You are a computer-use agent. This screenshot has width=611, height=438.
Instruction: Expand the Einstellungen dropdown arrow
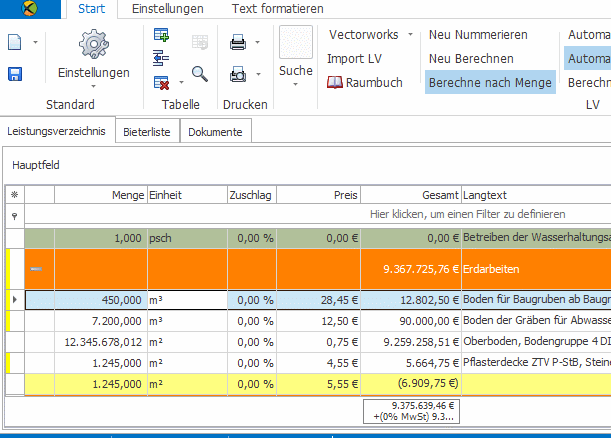tap(94, 86)
